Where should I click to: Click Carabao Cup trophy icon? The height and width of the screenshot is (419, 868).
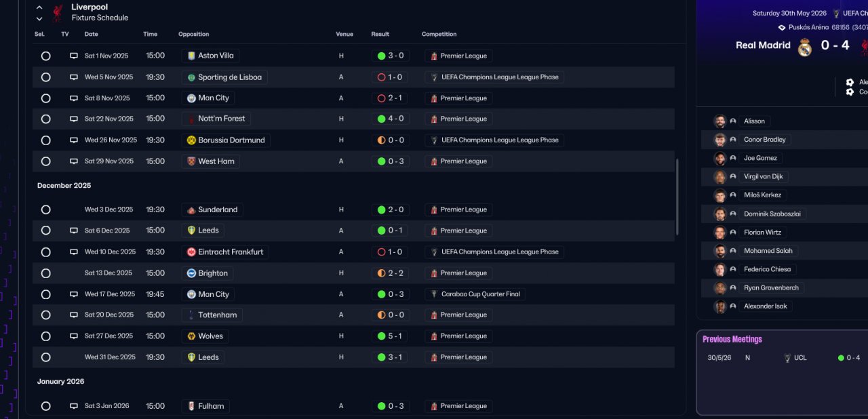(434, 294)
